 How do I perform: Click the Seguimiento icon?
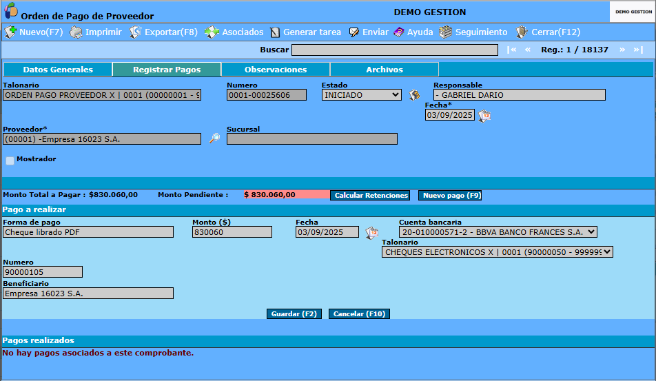tap(446, 32)
